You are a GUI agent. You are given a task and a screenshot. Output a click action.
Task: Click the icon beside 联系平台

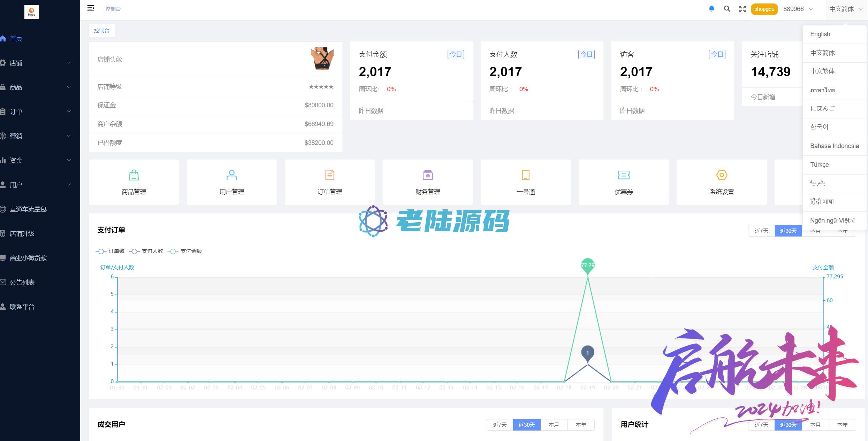pyautogui.click(x=3, y=307)
